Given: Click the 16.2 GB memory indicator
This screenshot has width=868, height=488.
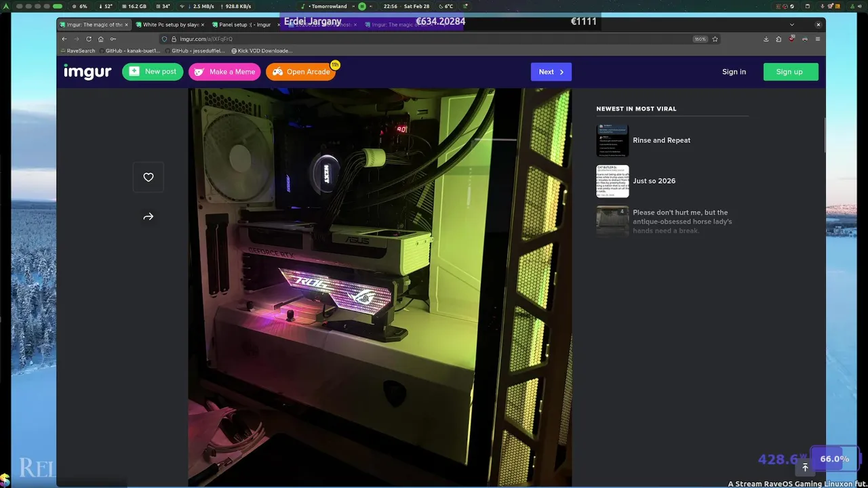Looking at the screenshot, I should click(133, 6).
